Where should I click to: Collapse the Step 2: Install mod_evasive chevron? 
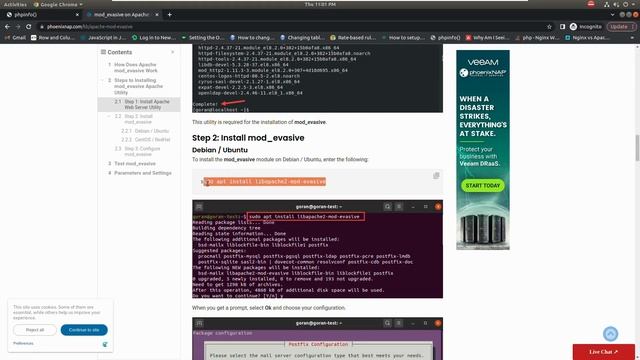(x=109, y=116)
